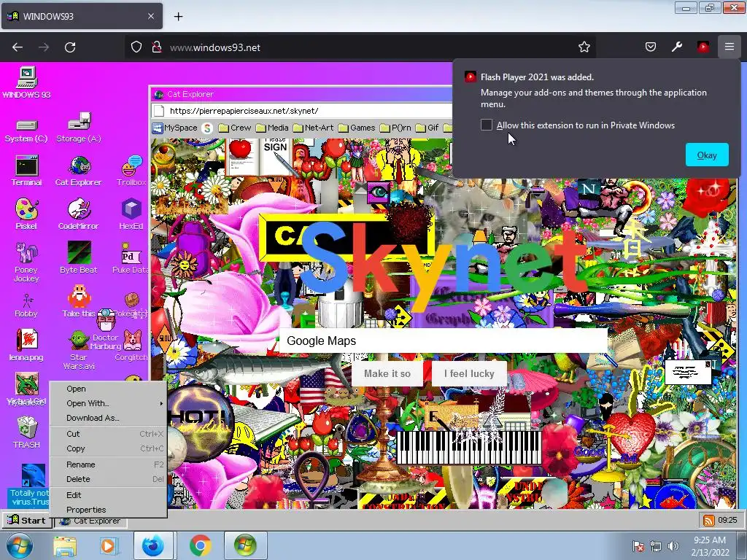Select the Cat Explorer taskbar button

tap(90, 521)
